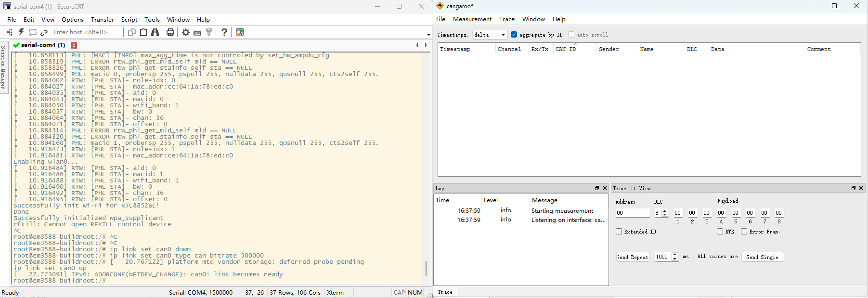Close the serial-com4 (1) tab with red X

click(74, 45)
